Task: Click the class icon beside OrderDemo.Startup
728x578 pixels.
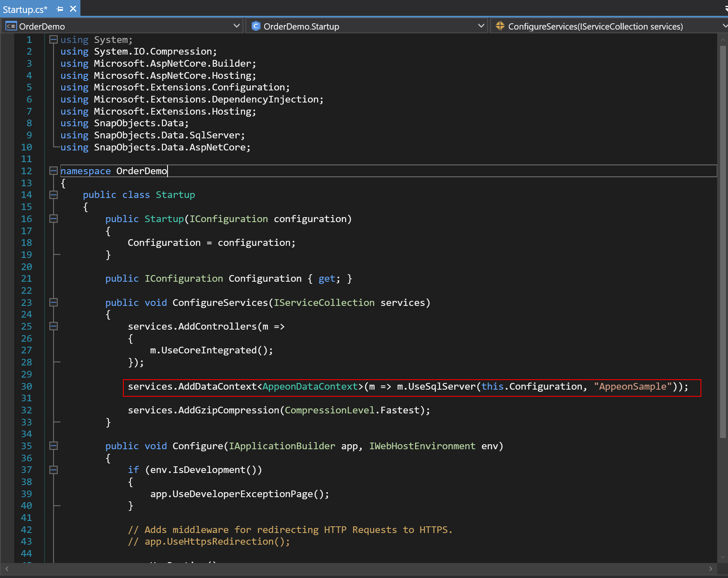Action: point(256,26)
